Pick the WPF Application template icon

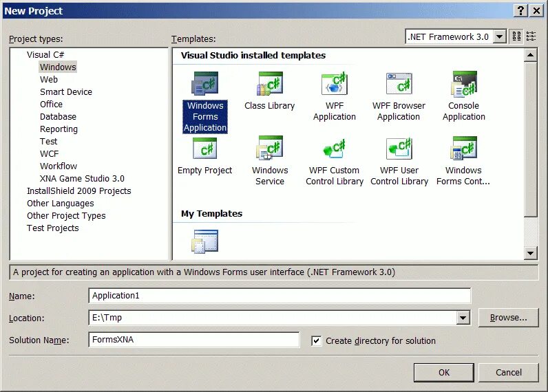click(334, 84)
